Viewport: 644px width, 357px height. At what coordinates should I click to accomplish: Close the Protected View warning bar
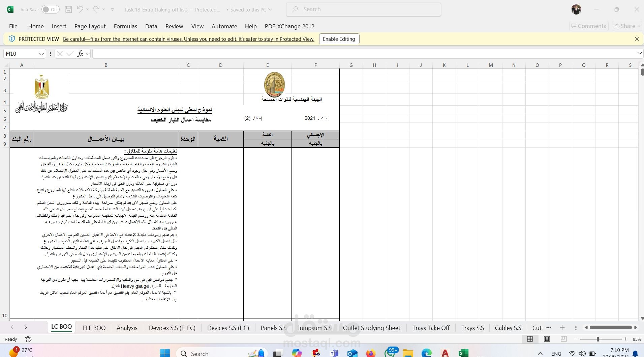(637, 39)
